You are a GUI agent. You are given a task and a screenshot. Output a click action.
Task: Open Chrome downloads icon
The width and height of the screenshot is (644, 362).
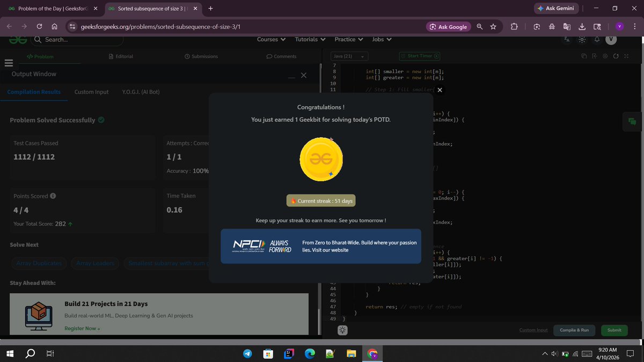point(582,27)
